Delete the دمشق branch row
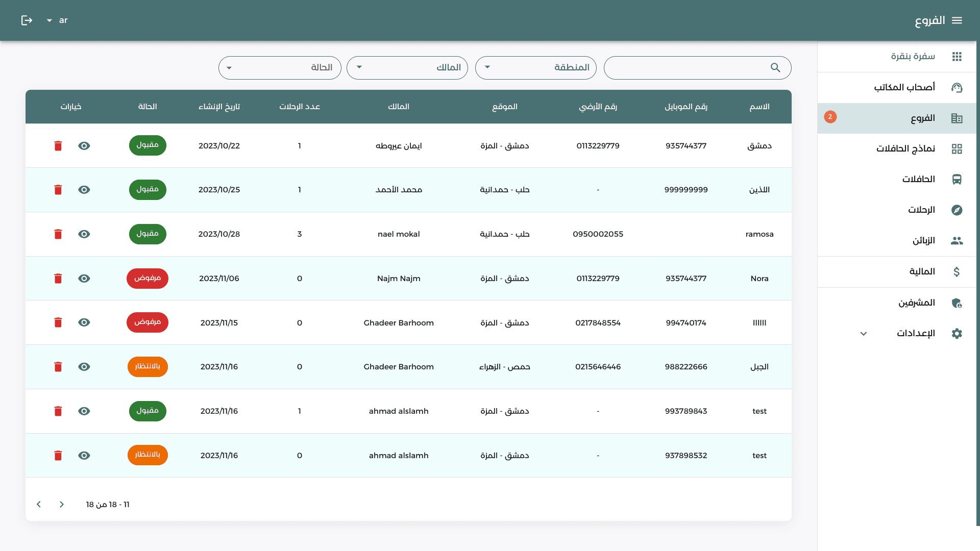This screenshot has height=551, width=980. (58, 146)
